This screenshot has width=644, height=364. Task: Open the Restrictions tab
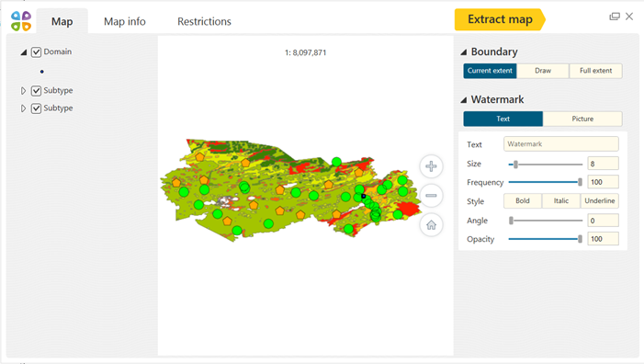[x=204, y=21]
